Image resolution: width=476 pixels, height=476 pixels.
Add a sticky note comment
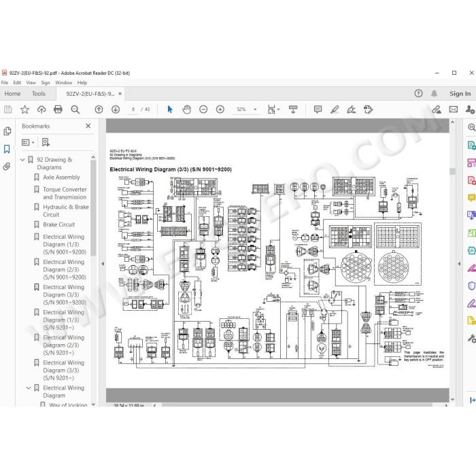point(318,109)
